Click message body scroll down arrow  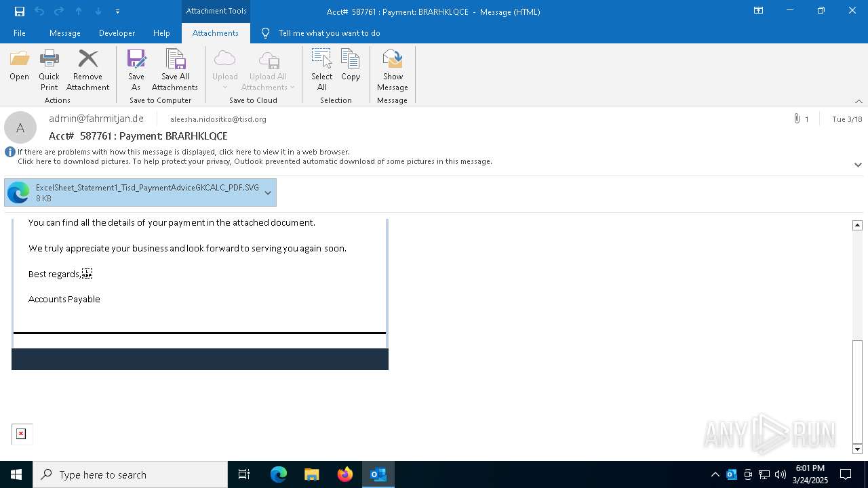[857, 449]
